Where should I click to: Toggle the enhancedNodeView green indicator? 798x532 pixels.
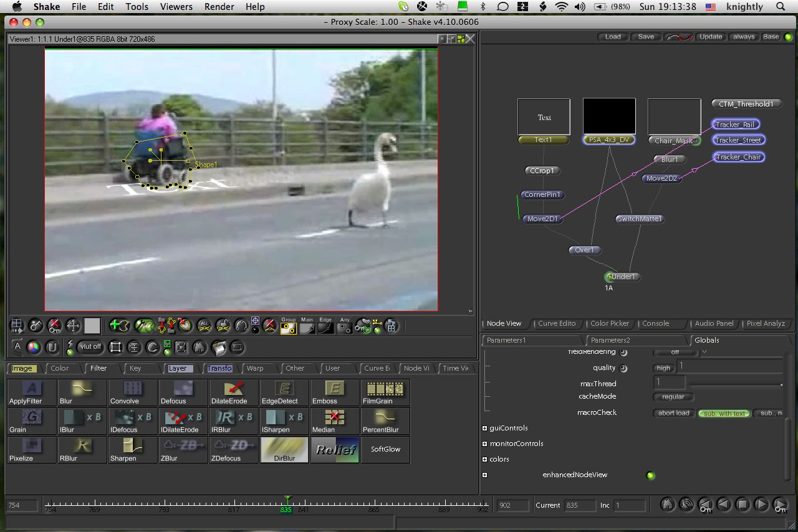tap(650, 475)
